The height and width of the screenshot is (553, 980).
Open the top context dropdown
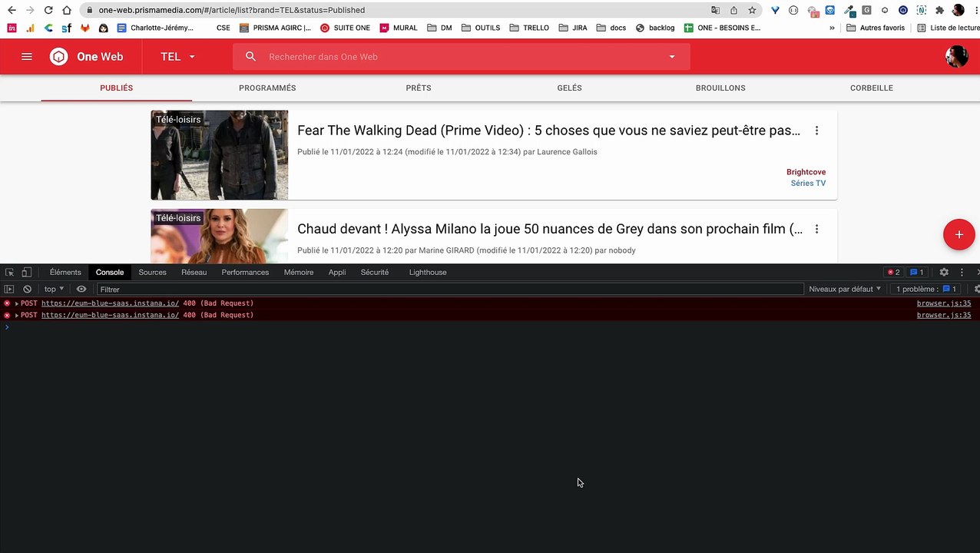tap(54, 290)
